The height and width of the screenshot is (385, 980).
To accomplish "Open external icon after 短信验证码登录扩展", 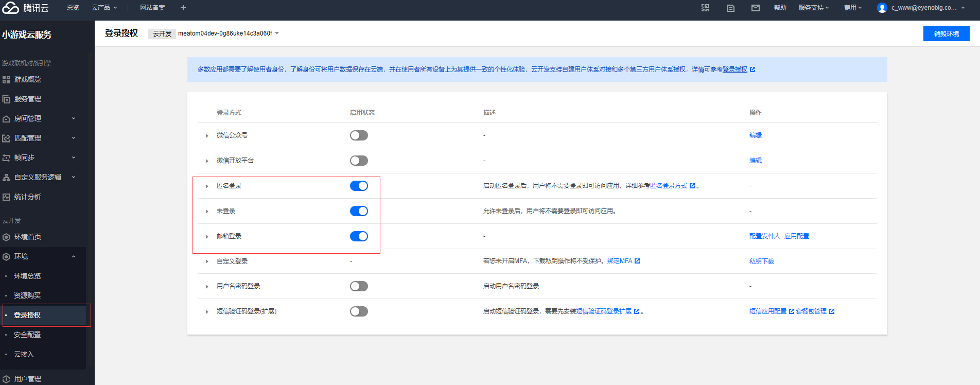I will pos(637,311).
